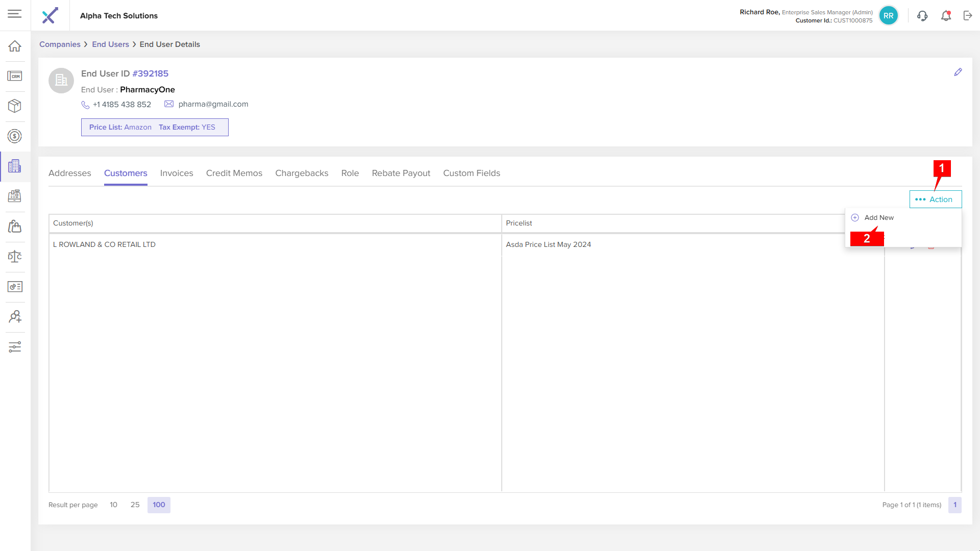Open the Chargebacks tab

(x=302, y=173)
